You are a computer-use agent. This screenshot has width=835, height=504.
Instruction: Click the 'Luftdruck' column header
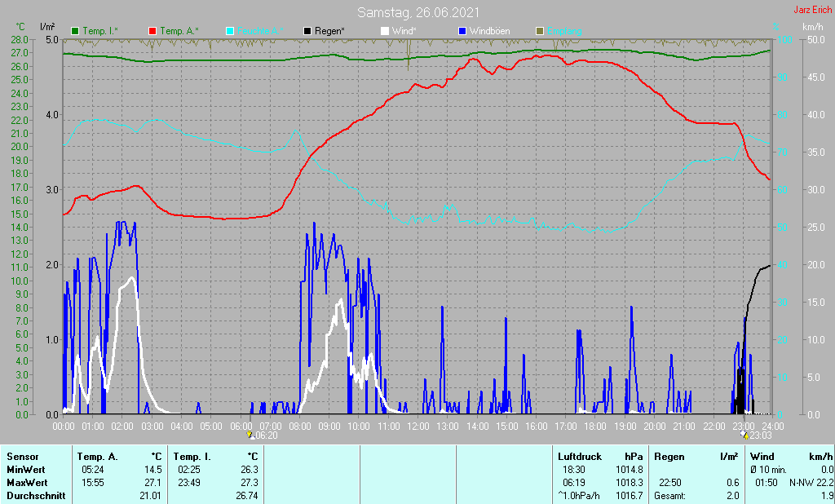[580, 457]
